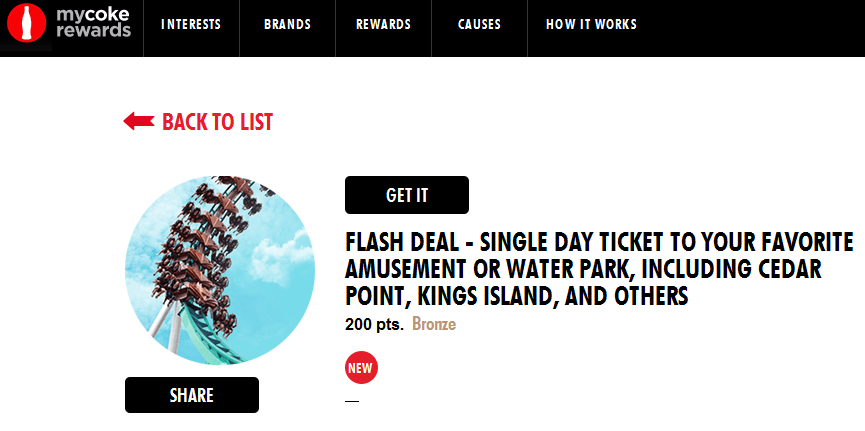Click the Bronze tier label
Viewport: 865px width, 431px height.
point(434,324)
